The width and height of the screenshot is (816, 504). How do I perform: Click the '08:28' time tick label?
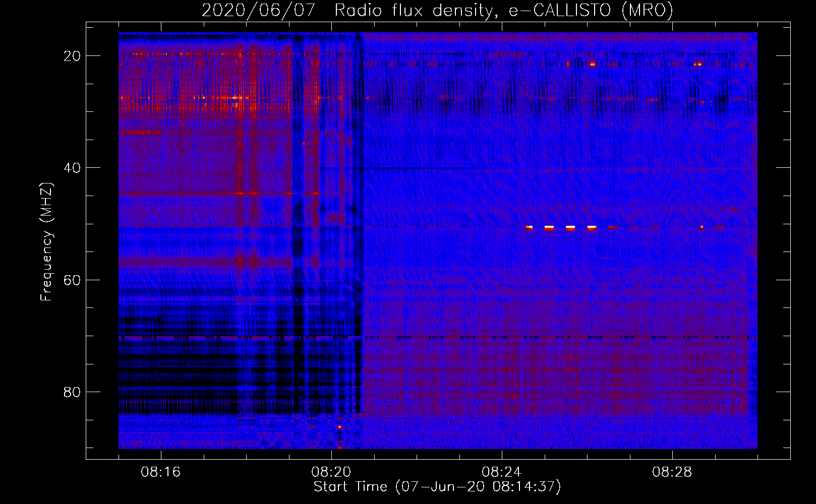coord(672,472)
